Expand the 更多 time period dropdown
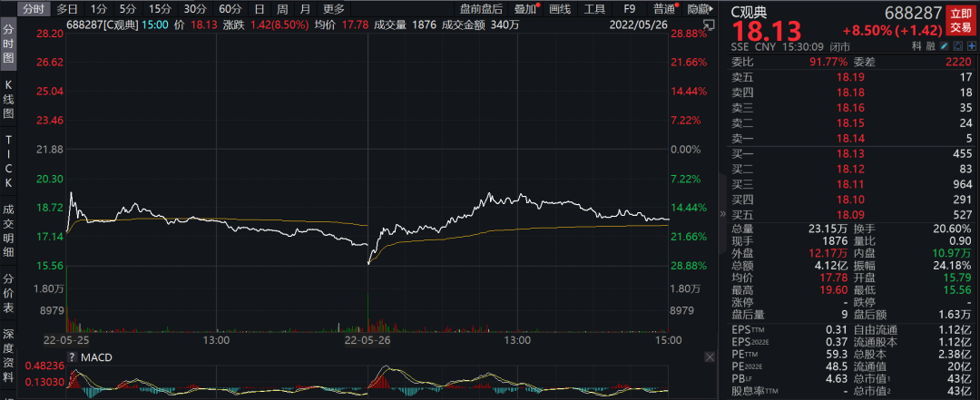The height and width of the screenshot is (400, 980). tap(334, 8)
